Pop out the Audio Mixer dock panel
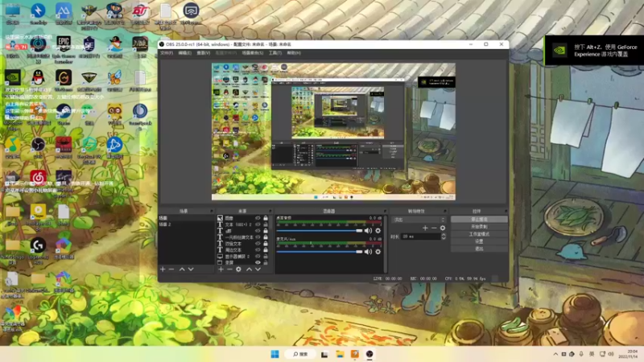The image size is (644, 362). coord(385,211)
